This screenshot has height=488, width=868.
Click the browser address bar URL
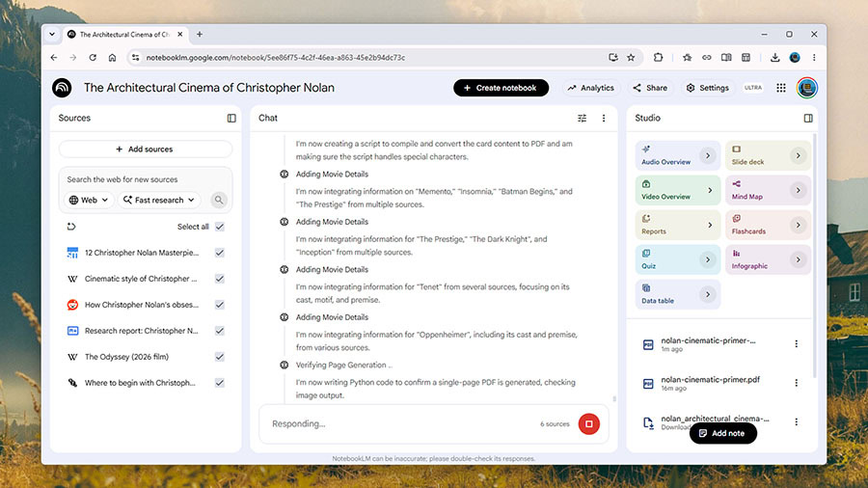(276, 58)
